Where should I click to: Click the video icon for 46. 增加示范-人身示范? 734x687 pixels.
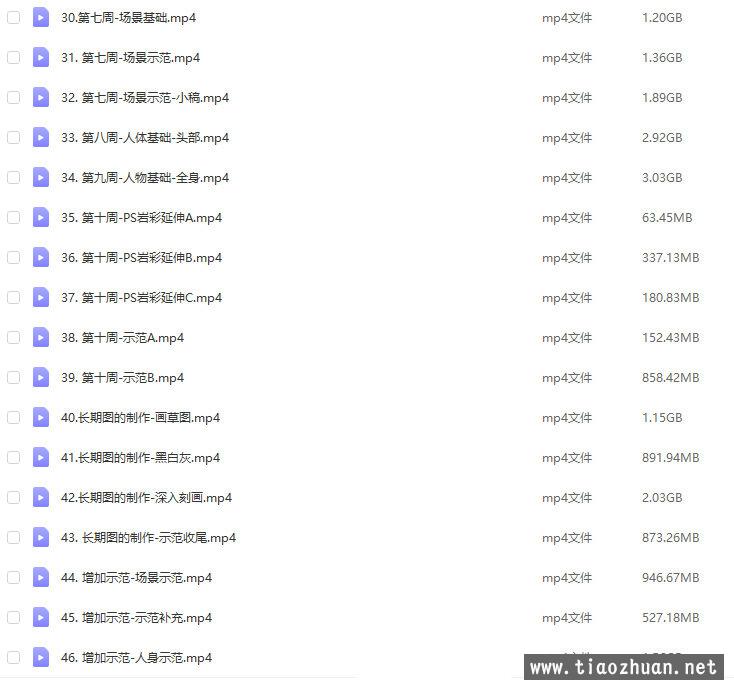click(41, 658)
